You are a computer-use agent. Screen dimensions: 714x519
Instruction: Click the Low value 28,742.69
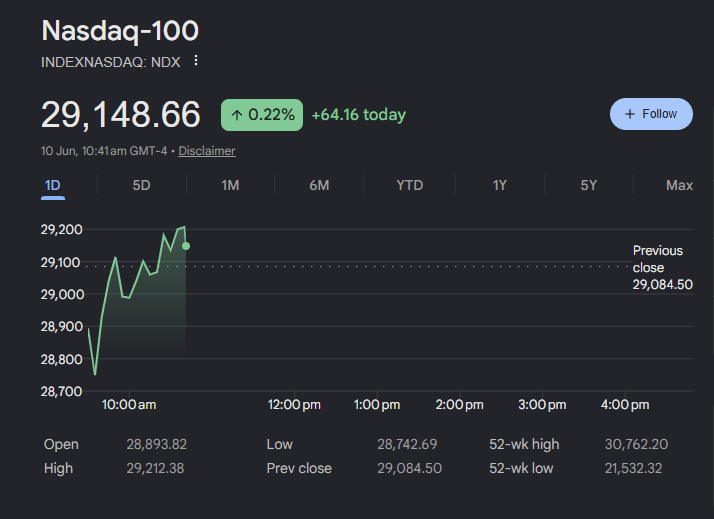pyautogui.click(x=407, y=444)
